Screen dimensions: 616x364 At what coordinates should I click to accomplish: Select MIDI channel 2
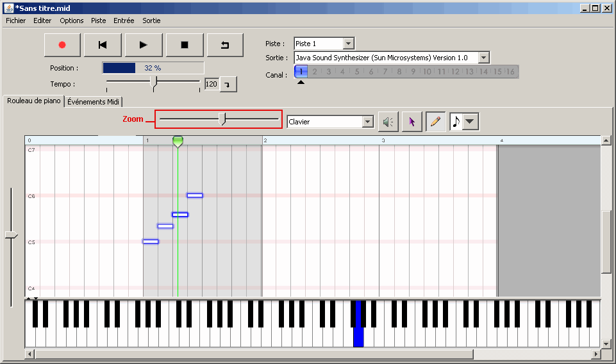click(x=315, y=72)
